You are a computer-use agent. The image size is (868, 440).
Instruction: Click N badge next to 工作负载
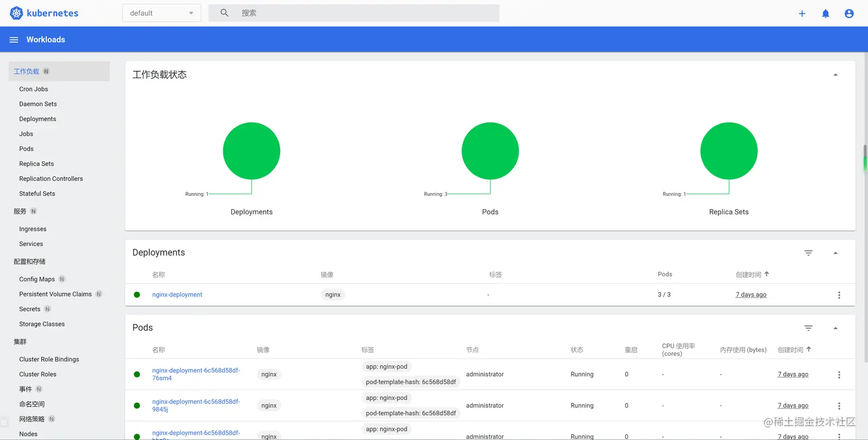46,71
